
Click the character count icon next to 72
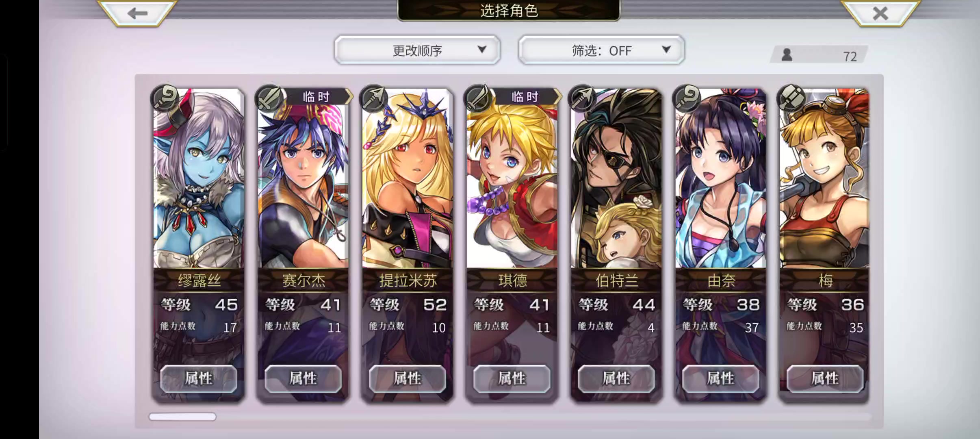click(x=787, y=55)
